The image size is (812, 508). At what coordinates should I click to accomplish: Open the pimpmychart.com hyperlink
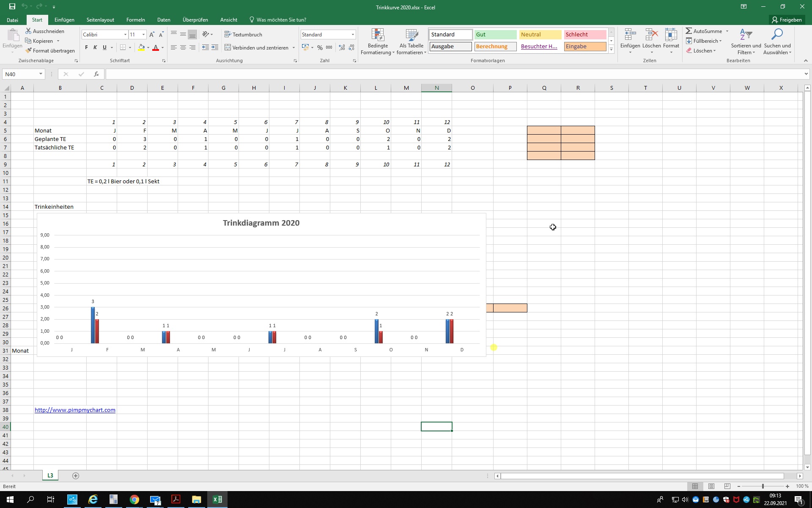(x=75, y=410)
